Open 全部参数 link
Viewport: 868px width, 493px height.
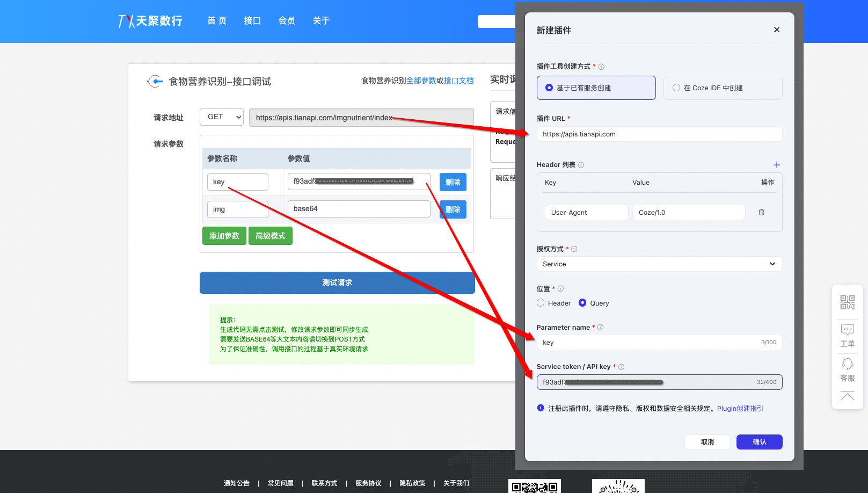[421, 81]
